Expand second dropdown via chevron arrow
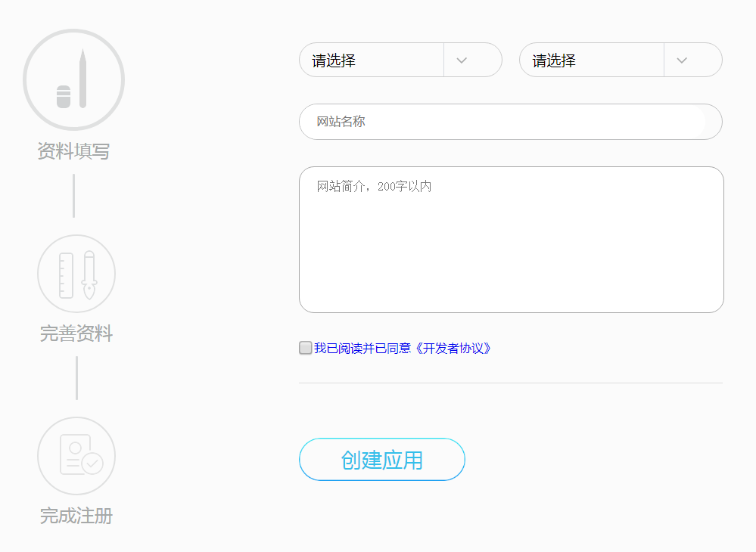Screen dimensions: 756x552 [682, 60]
